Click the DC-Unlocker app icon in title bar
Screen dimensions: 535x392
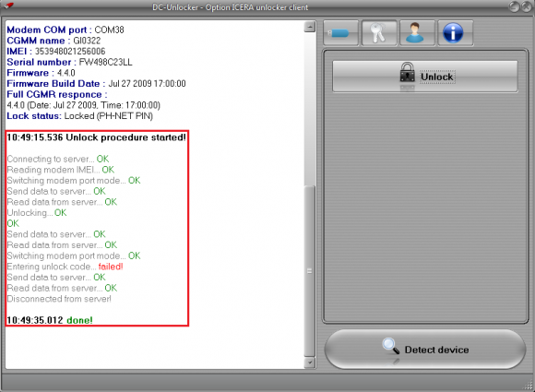coord(8,6)
